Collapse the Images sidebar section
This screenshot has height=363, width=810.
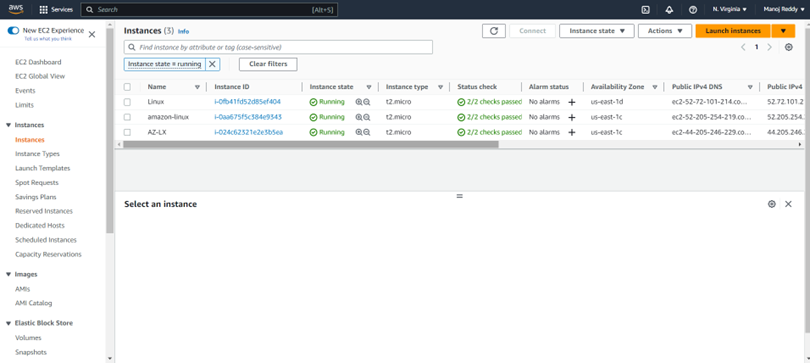(9, 274)
